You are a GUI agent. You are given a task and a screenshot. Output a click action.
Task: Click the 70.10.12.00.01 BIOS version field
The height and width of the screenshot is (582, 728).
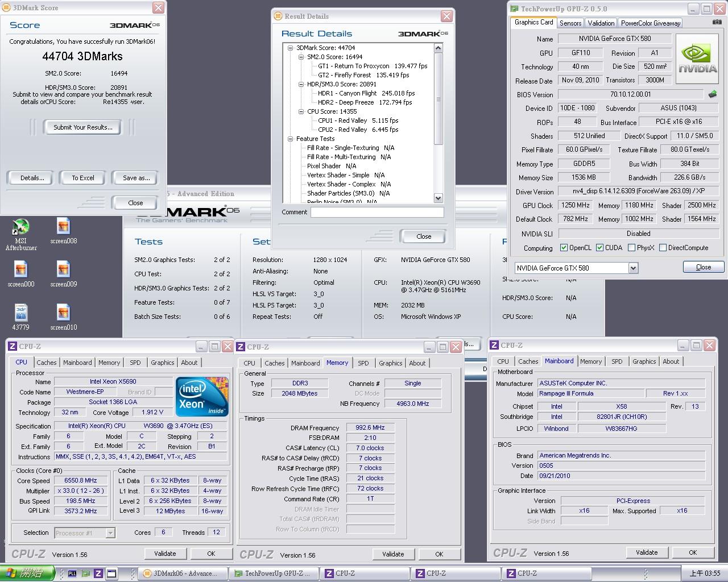coord(630,94)
